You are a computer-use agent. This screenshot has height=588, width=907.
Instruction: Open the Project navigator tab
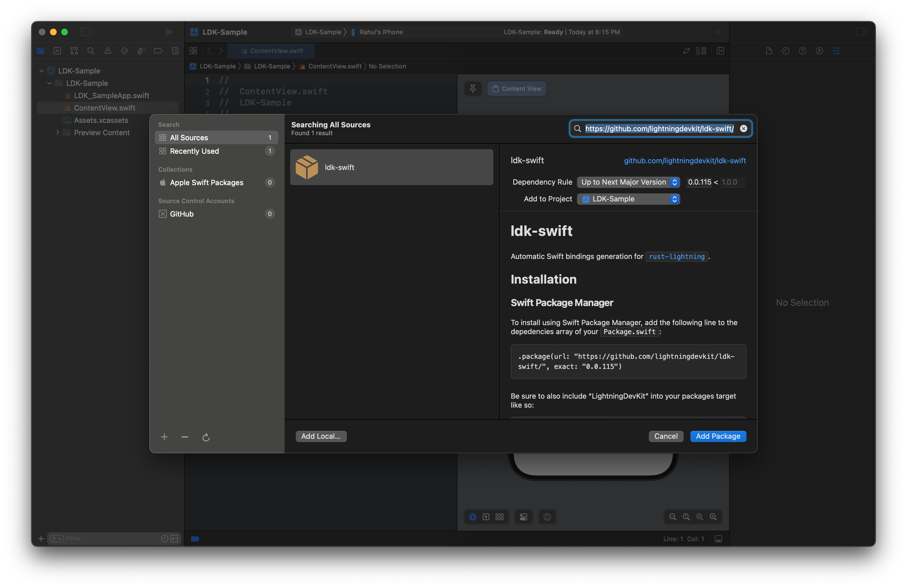(40, 51)
